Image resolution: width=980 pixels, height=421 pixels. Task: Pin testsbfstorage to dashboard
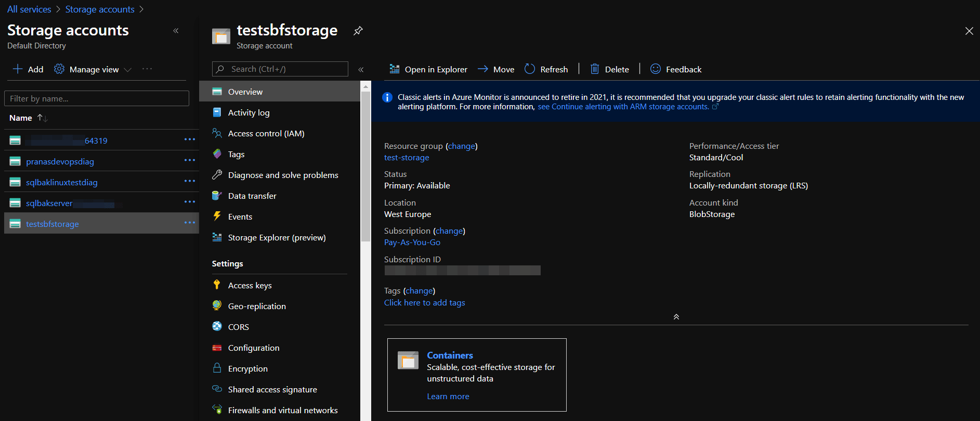click(358, 31)
